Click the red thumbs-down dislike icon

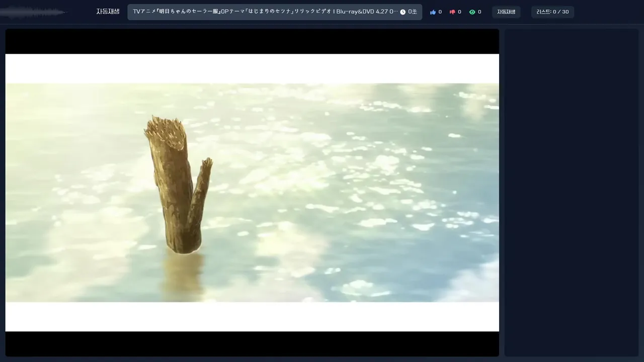[x=452, y=12]
